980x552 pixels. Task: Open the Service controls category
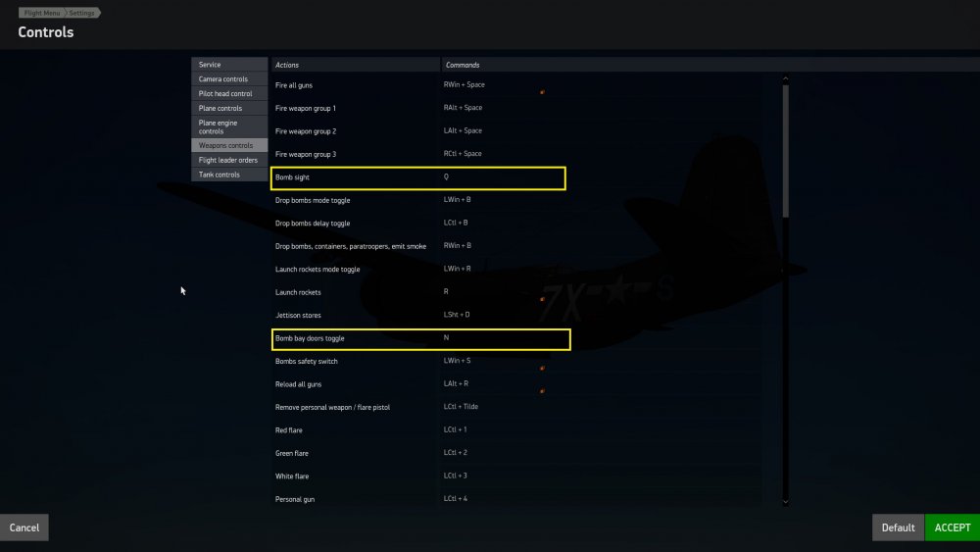tap(229, 65)
